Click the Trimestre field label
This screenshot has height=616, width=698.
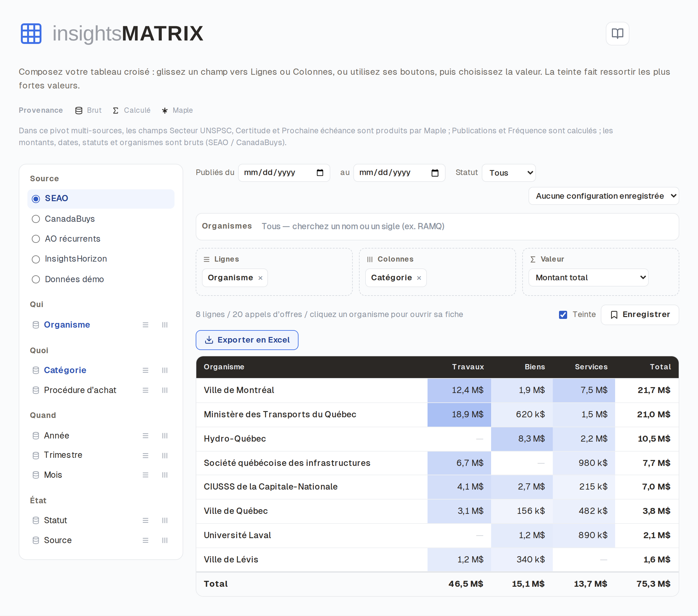[x=63, y=455]
